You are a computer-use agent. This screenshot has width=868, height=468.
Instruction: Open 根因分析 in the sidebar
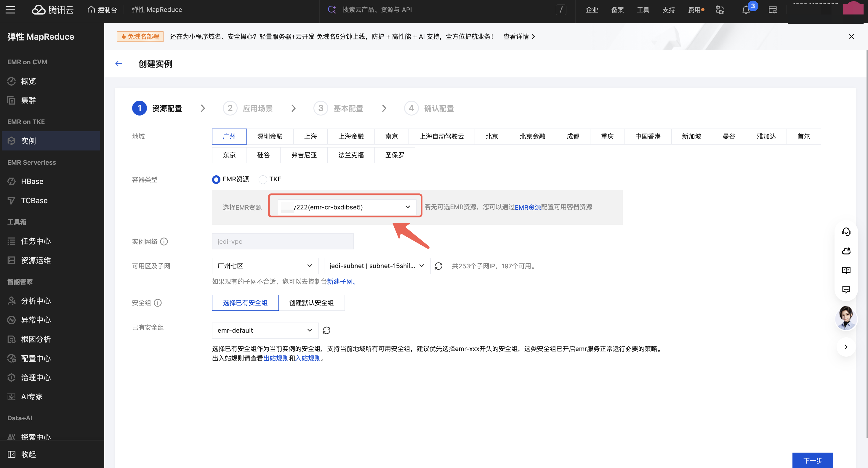(x=51, y=339)
